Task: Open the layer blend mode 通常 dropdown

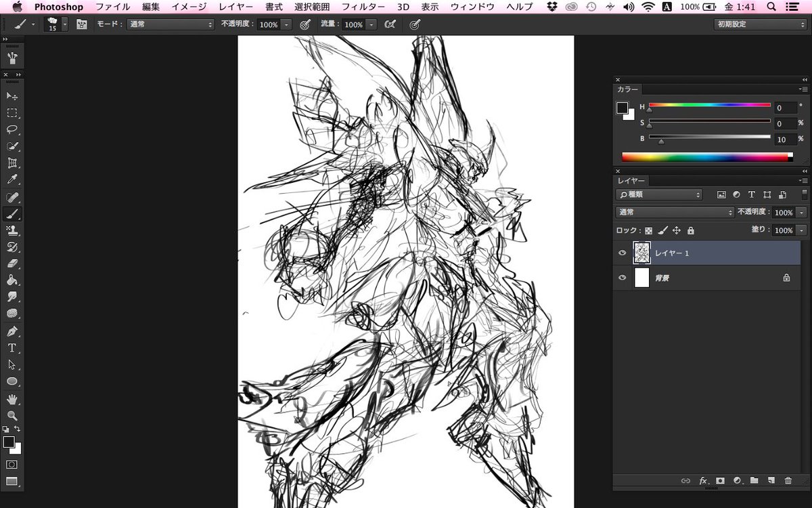Action: (675, 212)
